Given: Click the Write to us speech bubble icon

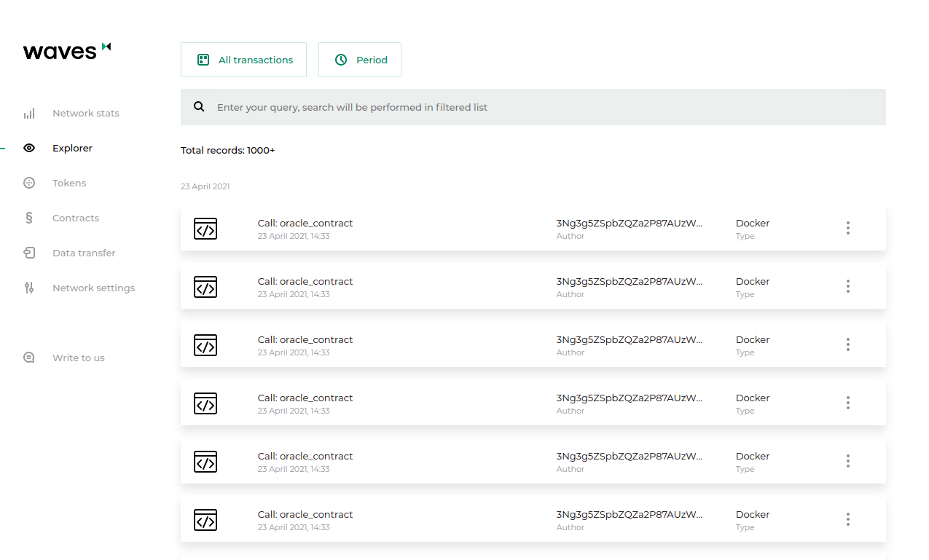Looking at the screenshot, I should [29, 357].
